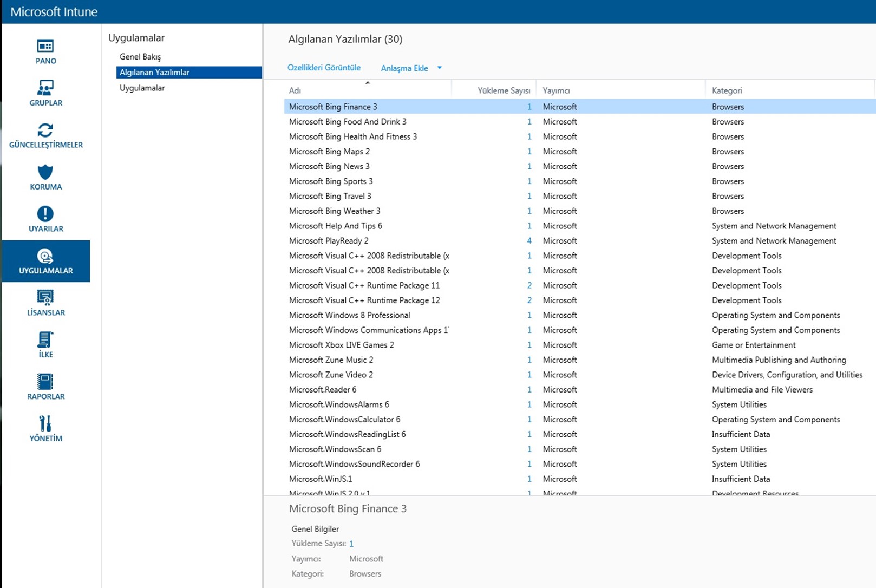
Task: Click the Microsoft Intune title
Action: click(x=54, y=12)
